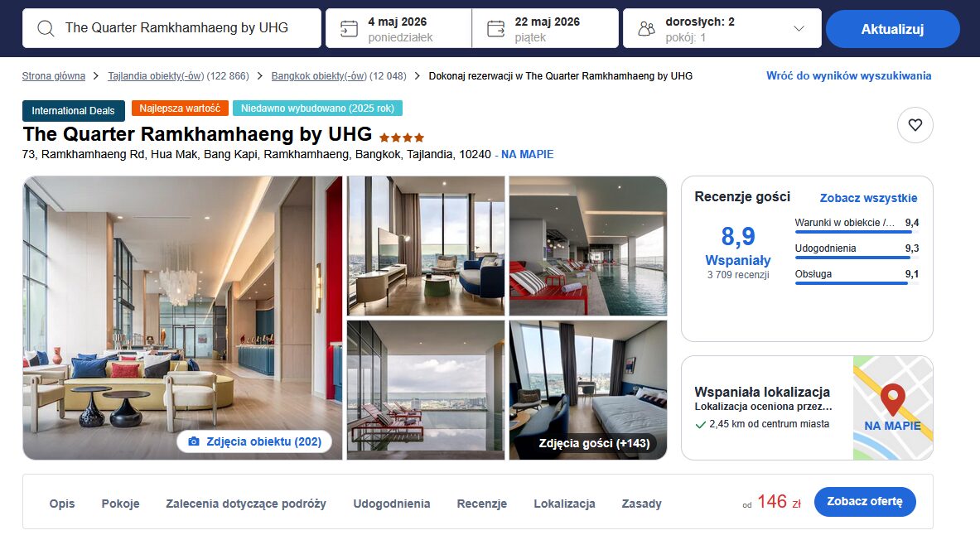Open the 22 maj 2026 check-out date picker
The width and height of the screenshot is (980, 540).
click(x=545, y=29)
